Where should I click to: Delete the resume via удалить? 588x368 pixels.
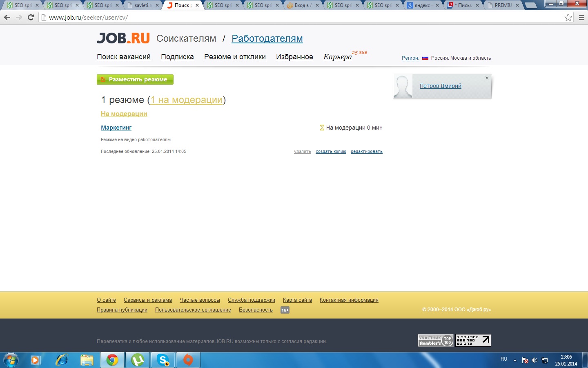303,151
